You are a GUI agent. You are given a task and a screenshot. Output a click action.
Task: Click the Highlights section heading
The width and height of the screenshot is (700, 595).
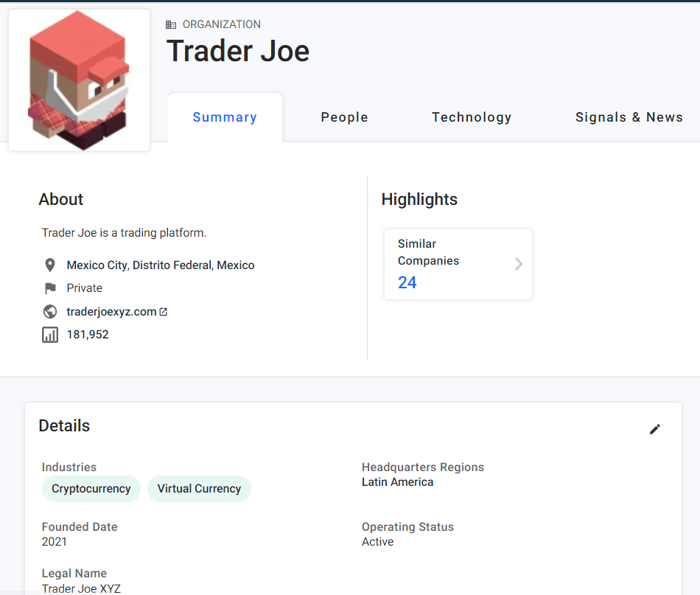[x=419, y=199]
